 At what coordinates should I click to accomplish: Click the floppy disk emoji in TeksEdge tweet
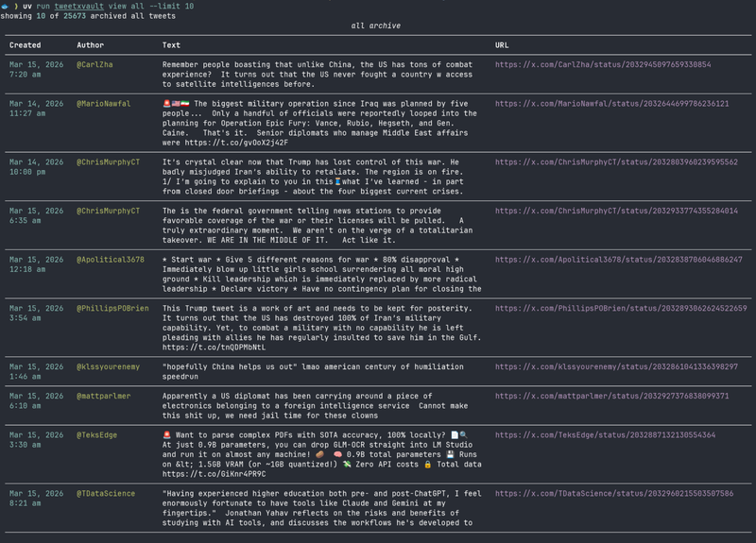click(x=450, y=454)
